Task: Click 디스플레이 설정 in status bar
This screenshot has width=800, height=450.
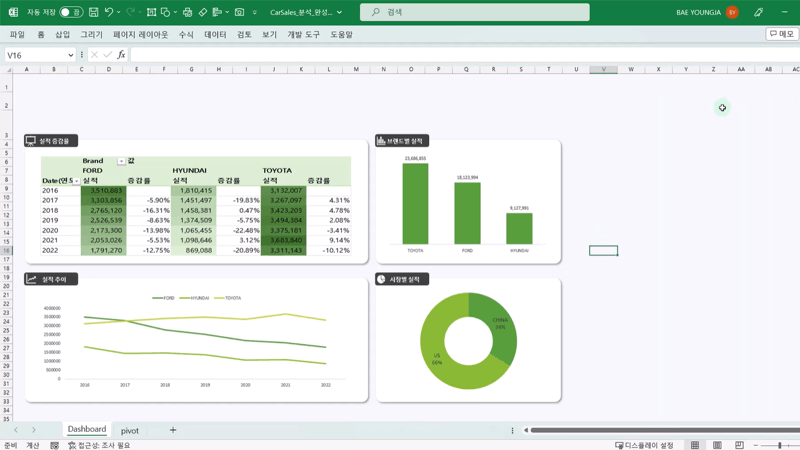Action: [x=644, y=445]
